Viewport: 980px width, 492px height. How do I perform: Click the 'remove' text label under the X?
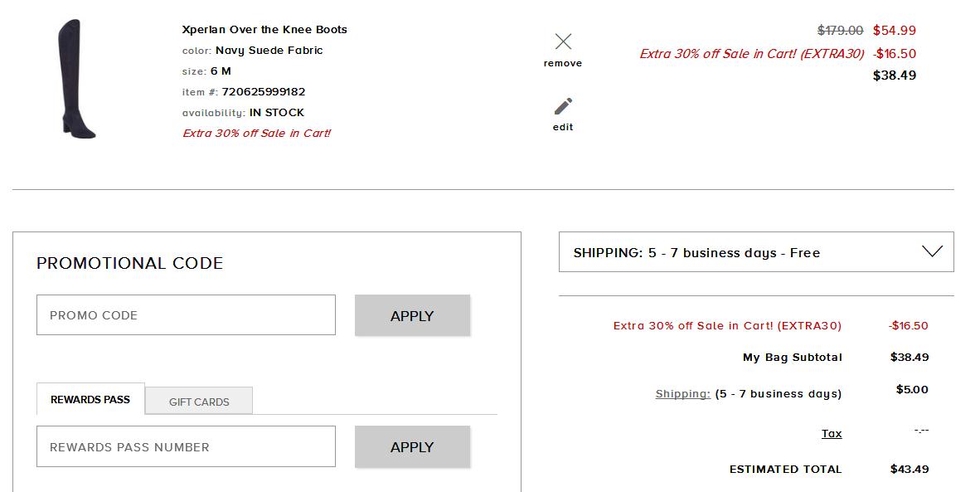coord(563,64)
